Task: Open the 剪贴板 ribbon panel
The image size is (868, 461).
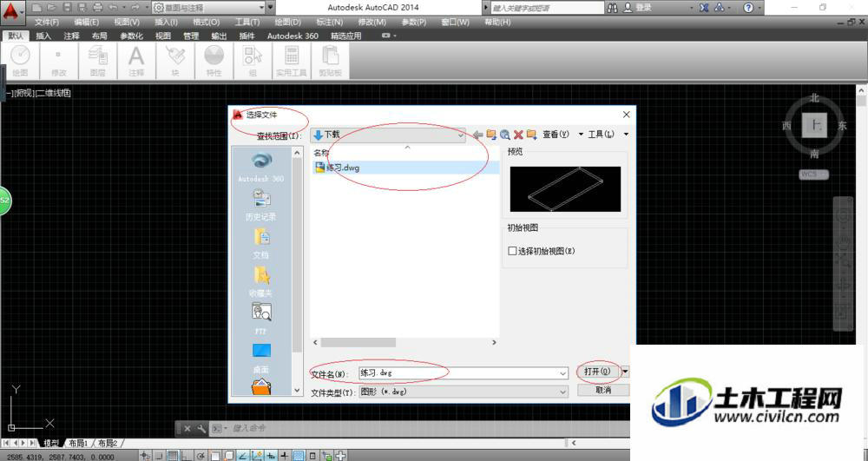Action: [331, 61]
